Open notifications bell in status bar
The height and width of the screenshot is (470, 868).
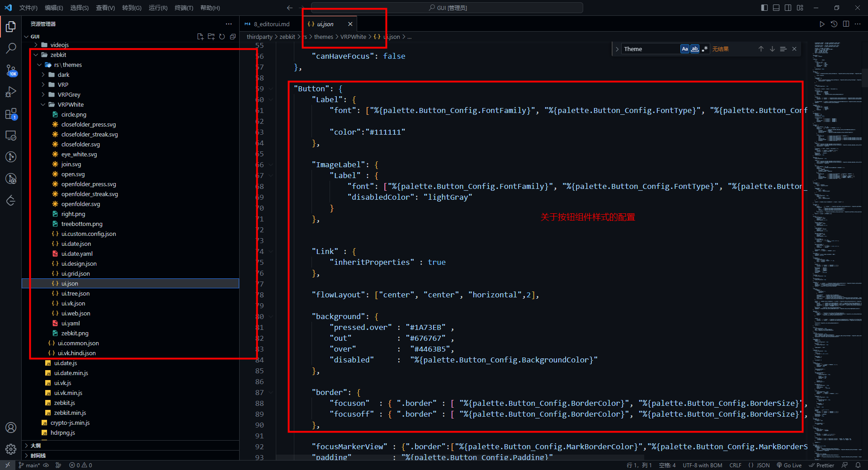[x=858, y=465]
